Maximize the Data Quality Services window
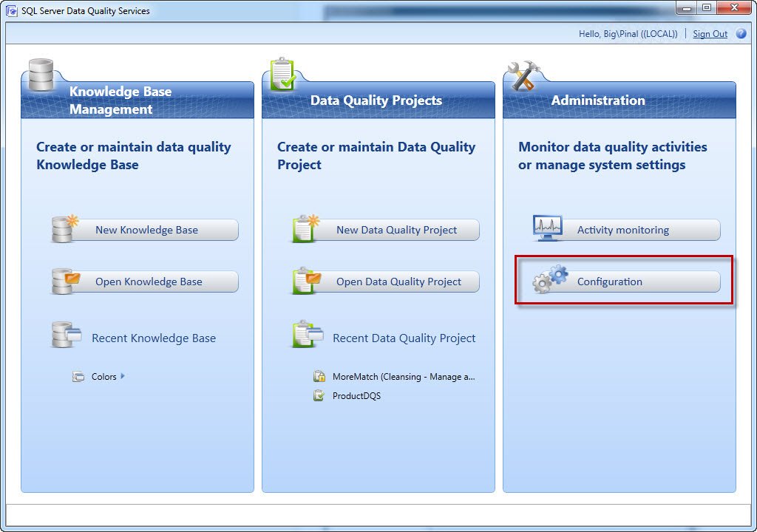 (706, 7)
